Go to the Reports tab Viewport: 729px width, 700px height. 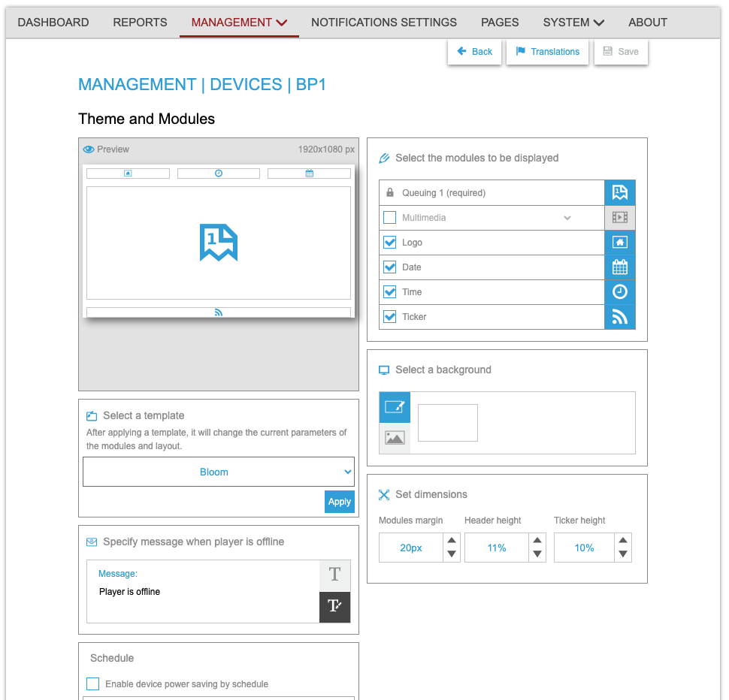[140, 23]
